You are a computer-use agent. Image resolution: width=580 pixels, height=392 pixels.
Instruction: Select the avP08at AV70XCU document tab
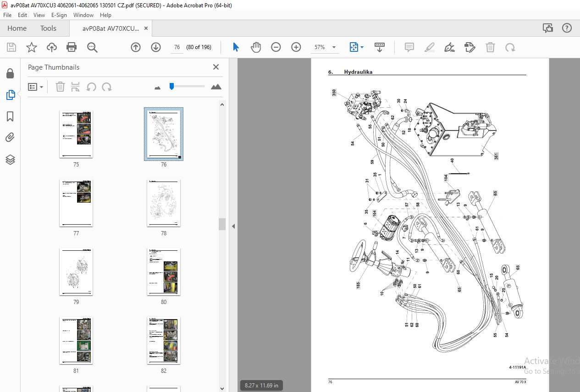coord(110,28)
